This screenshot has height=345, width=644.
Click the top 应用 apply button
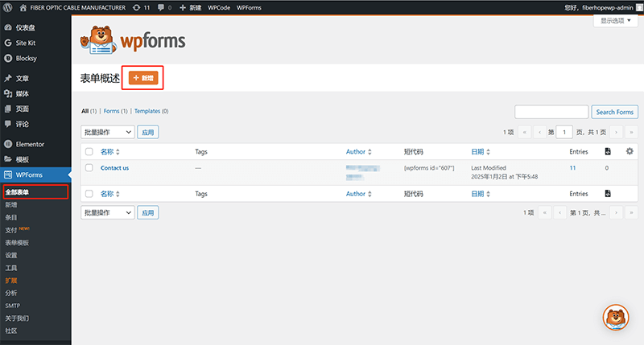(x=148, y=132)
